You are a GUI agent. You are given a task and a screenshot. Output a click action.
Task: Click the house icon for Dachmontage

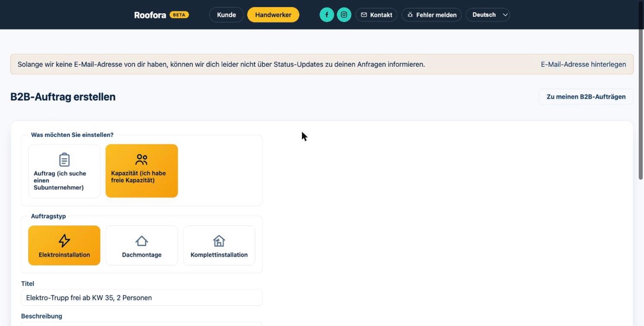point(141,241)
